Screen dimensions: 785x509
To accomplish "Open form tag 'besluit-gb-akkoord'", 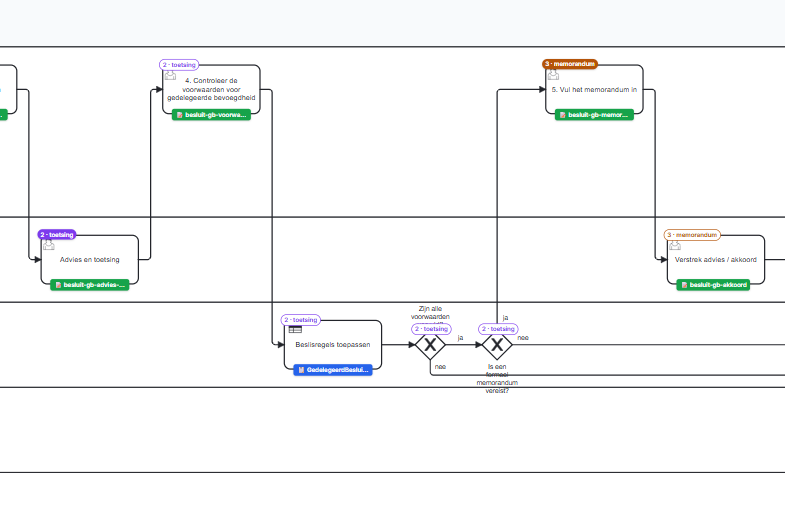I will pyautogui.click(x=713, y=285).
